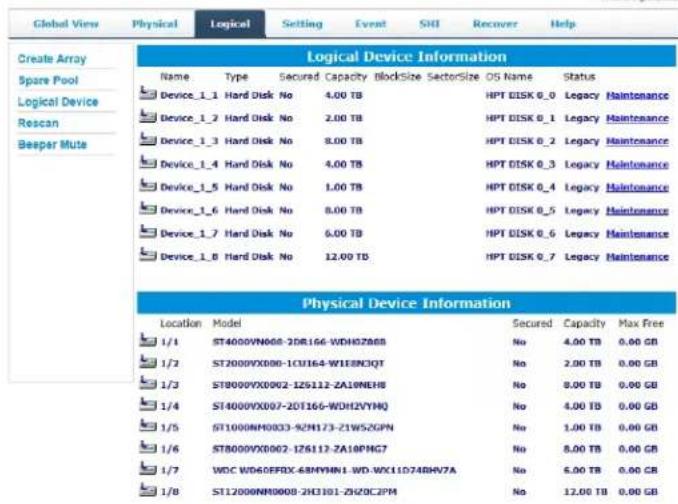Switch to the Global View tab
Viewport: 678px width, 504px height.
(x=66, y=24)
